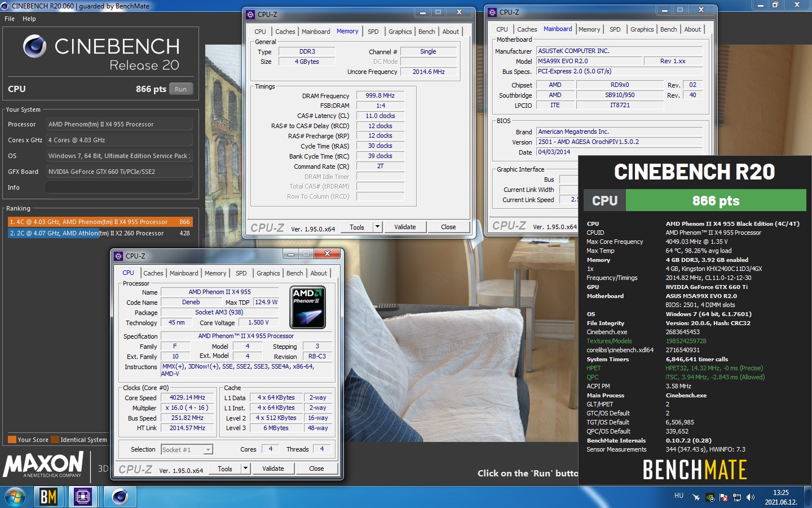This screenshot has width=812, height=508.
Task: Open CPU tab in CPU-Z Mainboard window
Action: click(x=502, y=29)
